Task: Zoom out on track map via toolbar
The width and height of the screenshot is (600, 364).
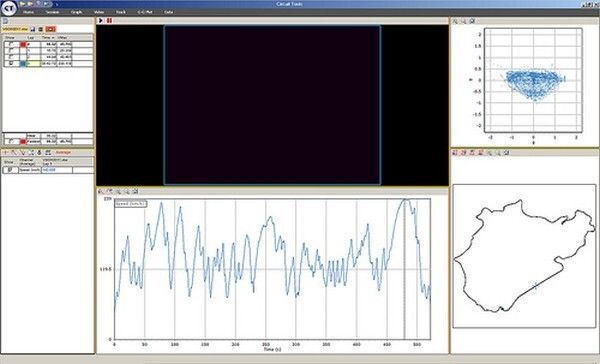Action: pyautogui.click(x=498, y=152)
